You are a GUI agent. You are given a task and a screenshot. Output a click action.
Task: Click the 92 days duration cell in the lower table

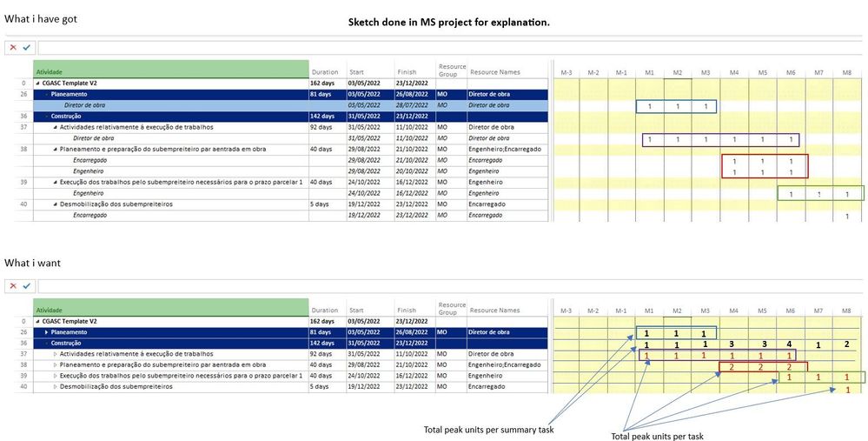click(x=328, y=354)
